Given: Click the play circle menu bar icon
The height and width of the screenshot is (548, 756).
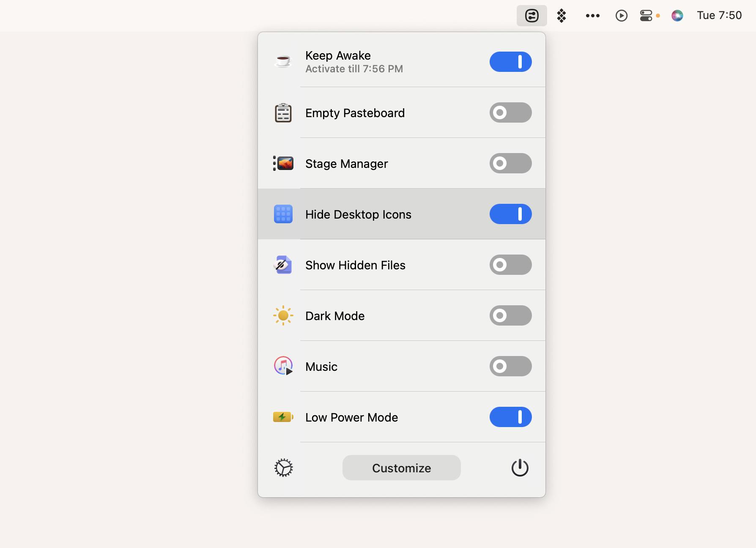Looking at the screenshot, I should (621, 16).
